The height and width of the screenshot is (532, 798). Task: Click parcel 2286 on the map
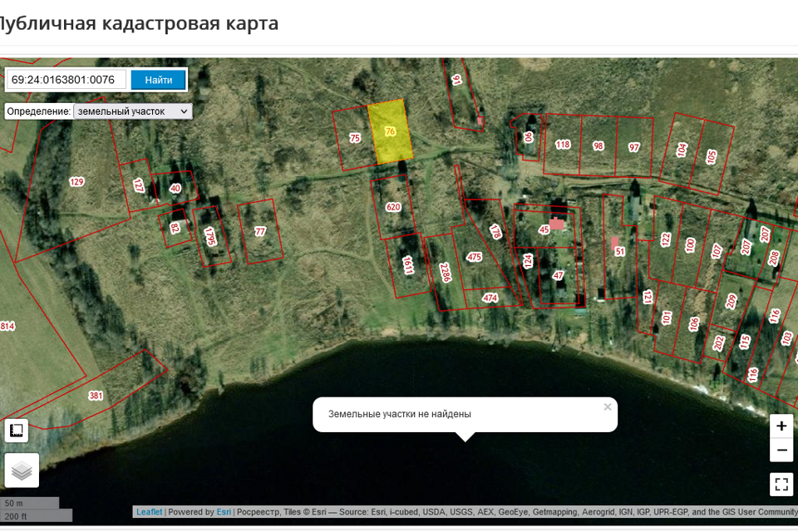click(x=445, y=271)
